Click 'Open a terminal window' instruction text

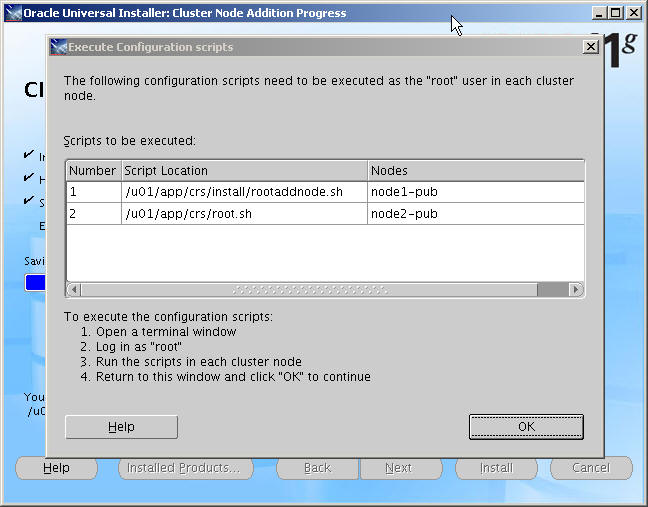(166, 332)
